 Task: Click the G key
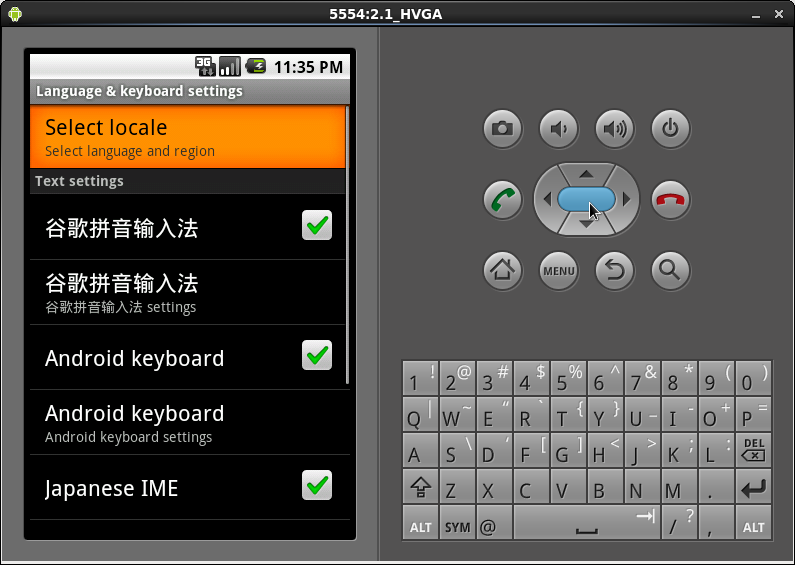click(568, 450)
